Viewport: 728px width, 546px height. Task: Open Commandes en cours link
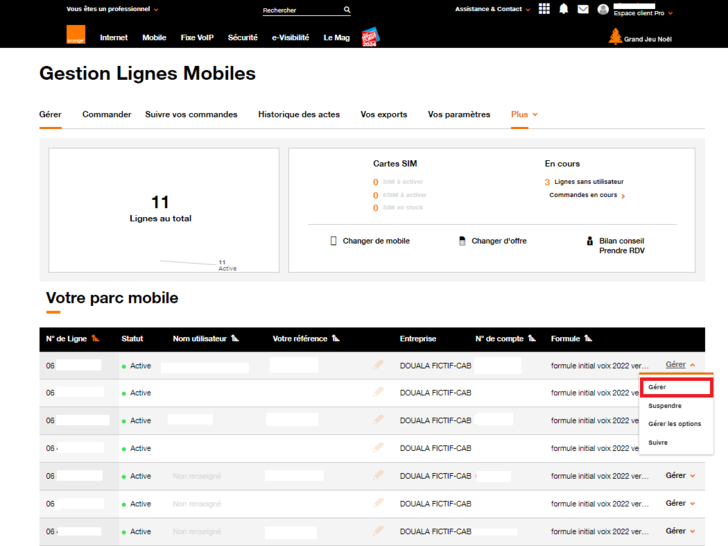click(x=586, y=196)
